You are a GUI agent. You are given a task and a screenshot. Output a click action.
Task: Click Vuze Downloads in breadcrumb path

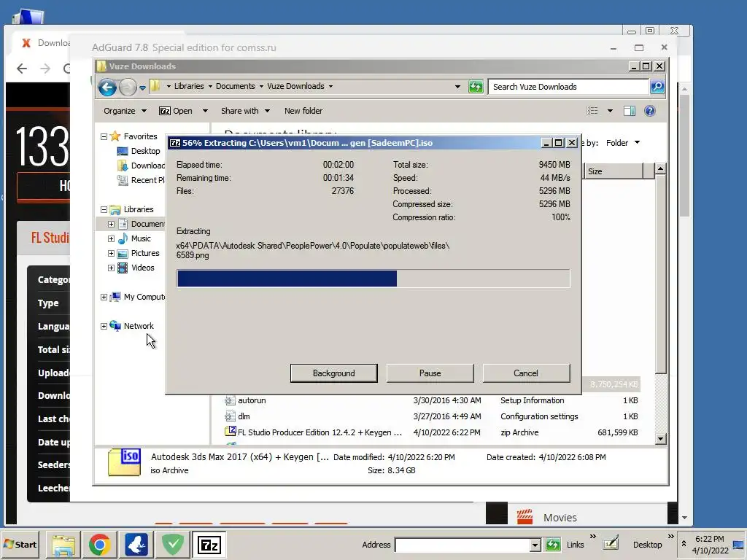point(295,86)
